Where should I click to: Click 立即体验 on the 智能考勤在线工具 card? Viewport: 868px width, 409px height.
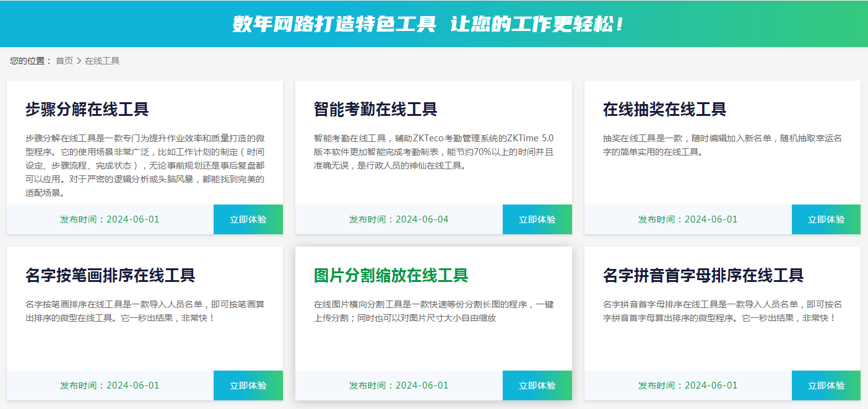pos(537,219)
